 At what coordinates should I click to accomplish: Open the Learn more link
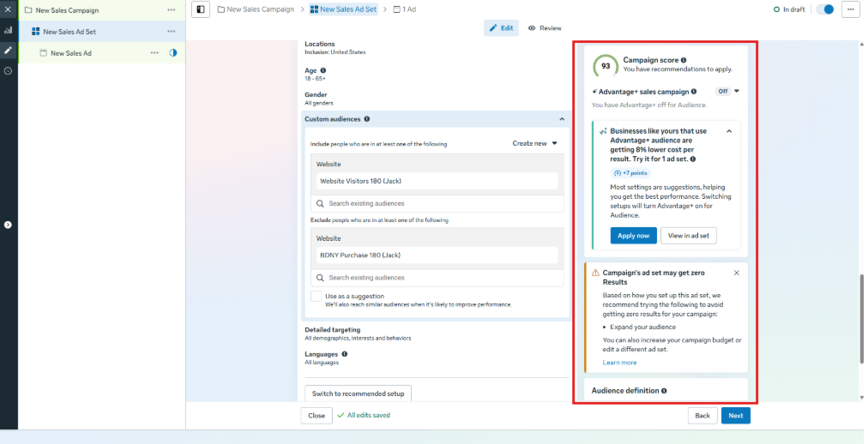tap(619, 363)
